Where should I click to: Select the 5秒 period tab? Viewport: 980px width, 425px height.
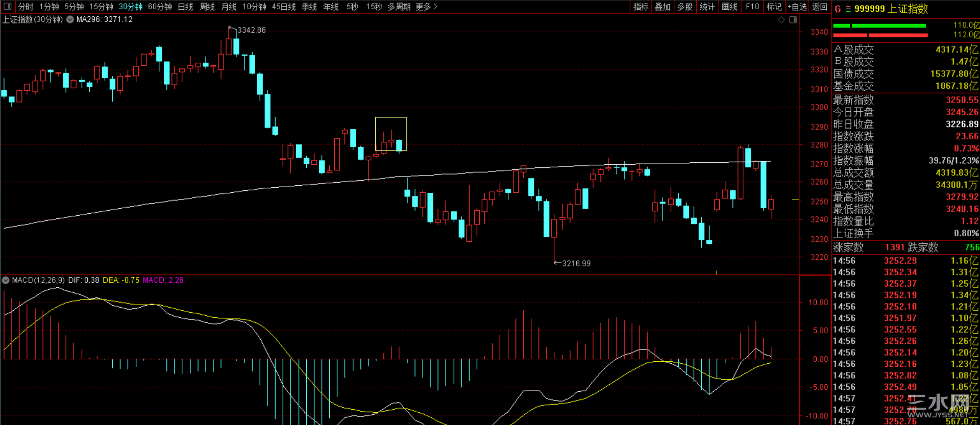(x=352, y=7)
